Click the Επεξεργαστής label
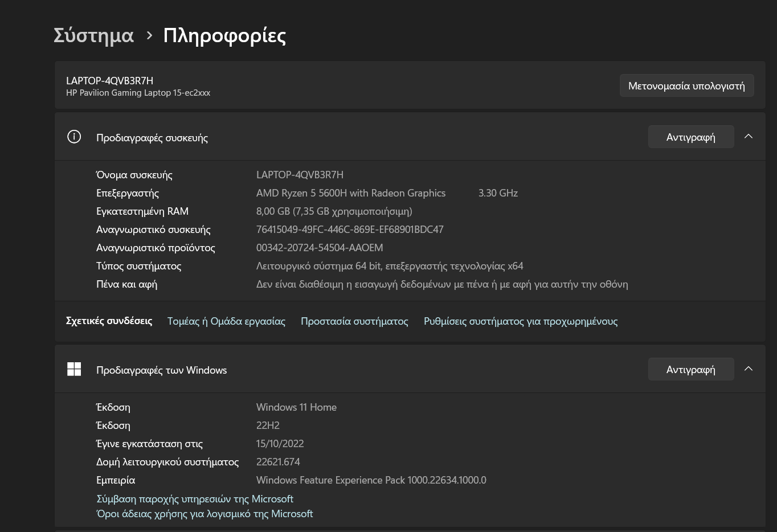Viewport: 777px width, 532px height. (128, 193)
